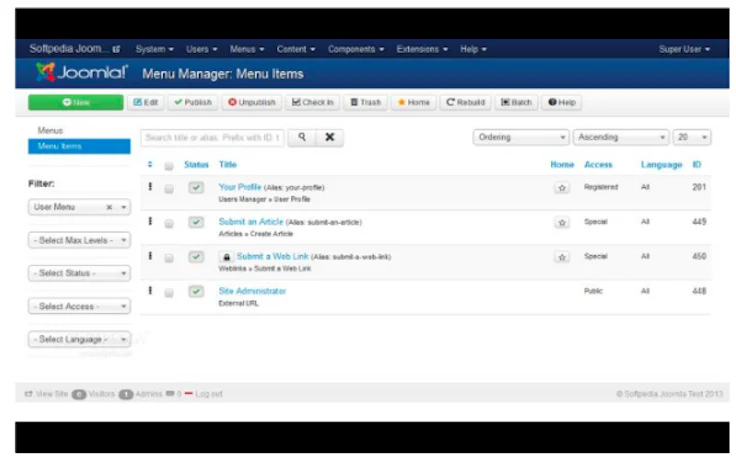The image size is (736, 462).
Task: Check the Site Administrator row checkbox
Action: pyautogui.click(x=169, y=293)
